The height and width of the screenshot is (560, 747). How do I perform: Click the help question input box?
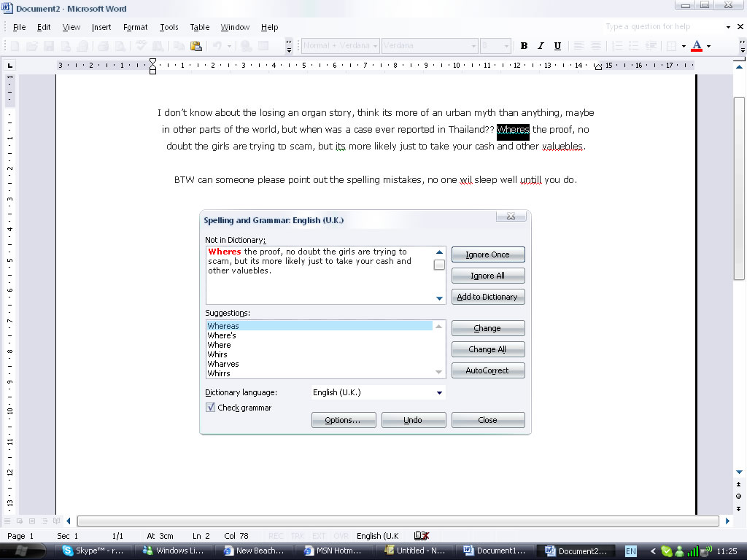[657, 27]
